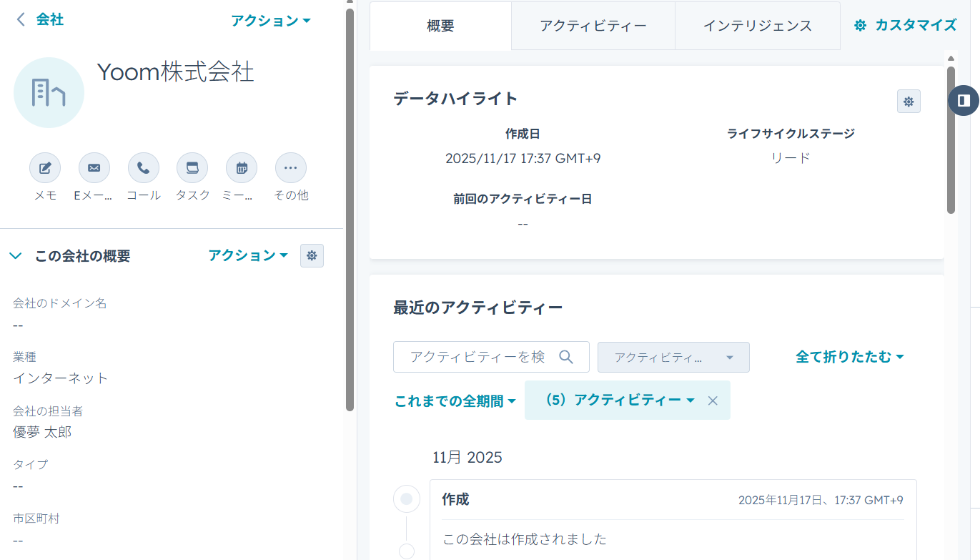Viewport: 980px width, 560px height.
Task: Click the この会社は作成されました text
Action: [525, 539]
